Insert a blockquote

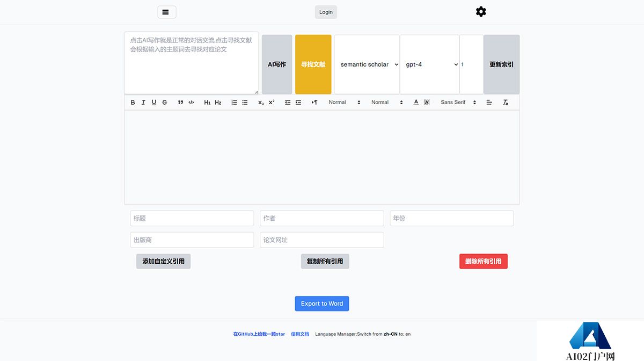(x=180, y=102)
